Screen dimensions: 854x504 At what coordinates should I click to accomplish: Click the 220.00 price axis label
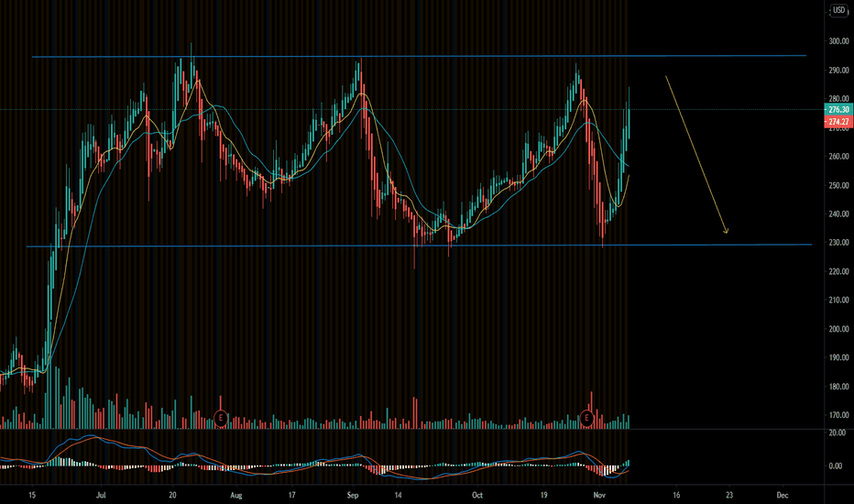(x=838, y=271)
